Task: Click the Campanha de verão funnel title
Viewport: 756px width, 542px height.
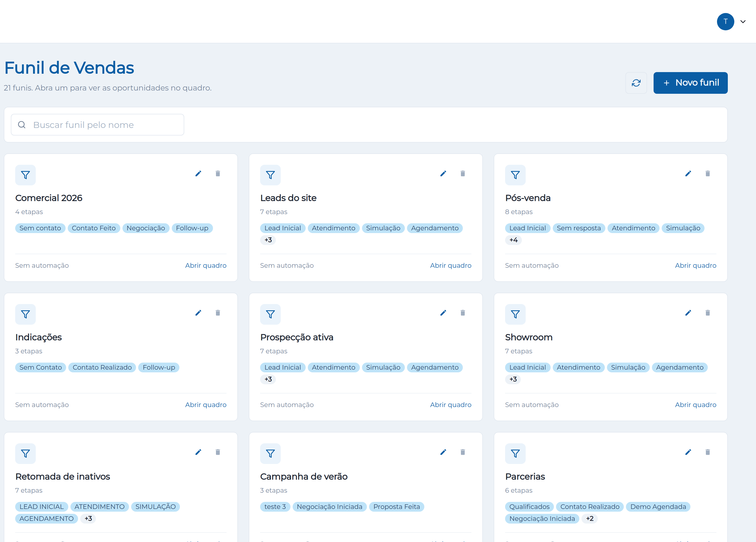Action: tap(304, 477)
